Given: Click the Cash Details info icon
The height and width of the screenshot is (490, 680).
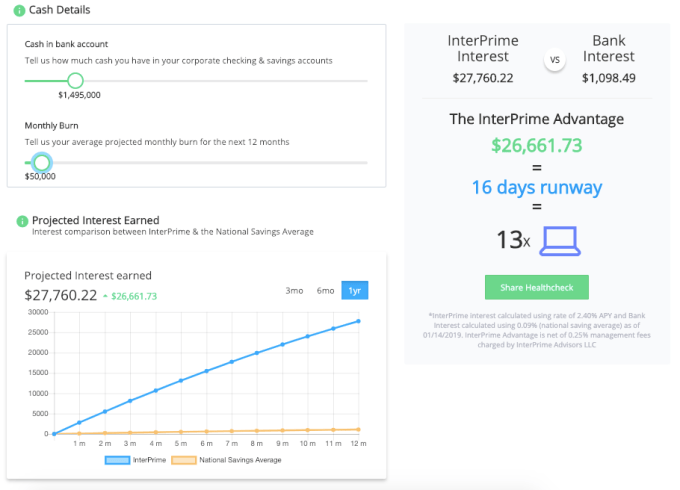Looking at the screenshot, I should [20, 10].
